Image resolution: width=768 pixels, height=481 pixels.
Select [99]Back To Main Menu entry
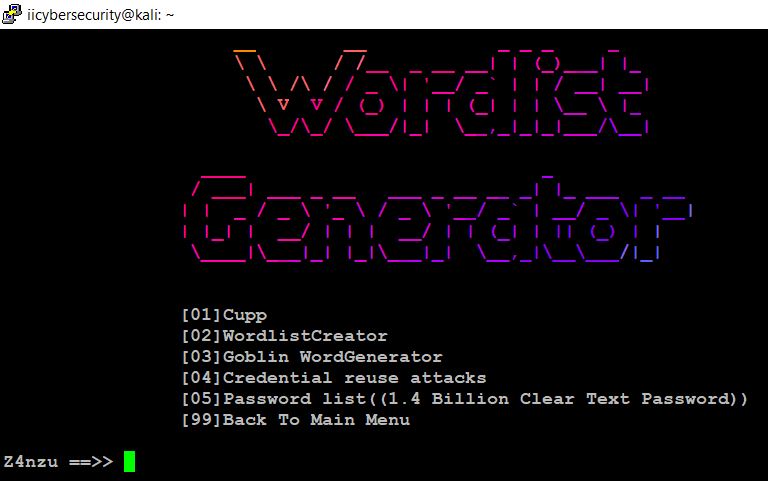[x=296, y=420]
